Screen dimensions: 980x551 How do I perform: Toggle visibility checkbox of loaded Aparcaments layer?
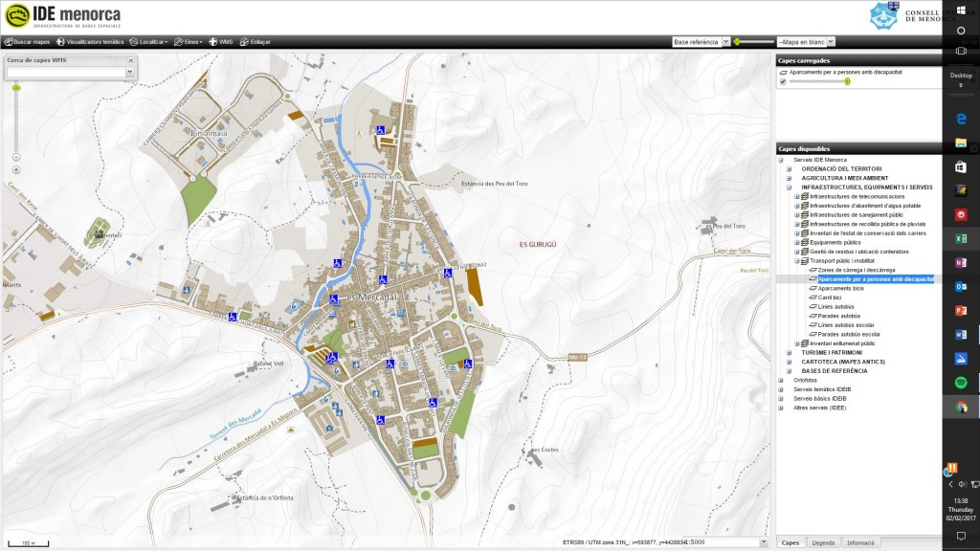[783, 82]
